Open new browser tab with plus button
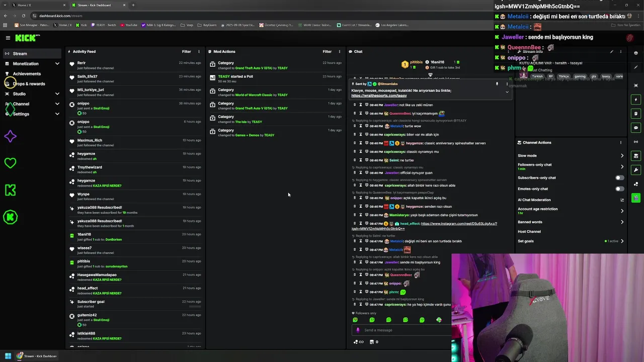 (x=133, y=5)
